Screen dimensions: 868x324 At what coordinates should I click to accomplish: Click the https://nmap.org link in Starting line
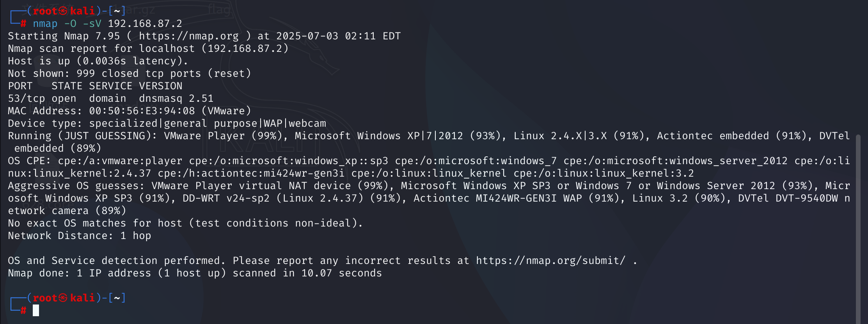click(x=189, y=36)
